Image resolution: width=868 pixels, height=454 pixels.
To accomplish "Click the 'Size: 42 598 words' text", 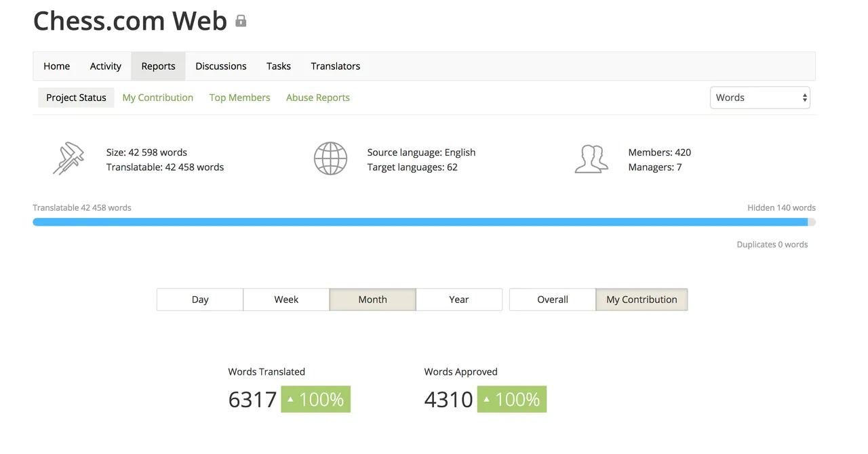I will coord(146,152).
